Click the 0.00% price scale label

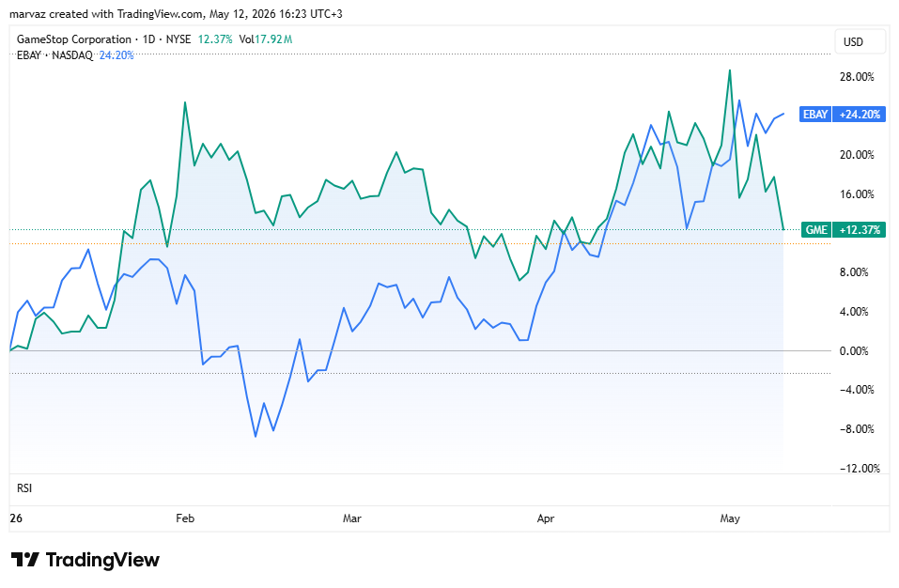click(854, 350)
